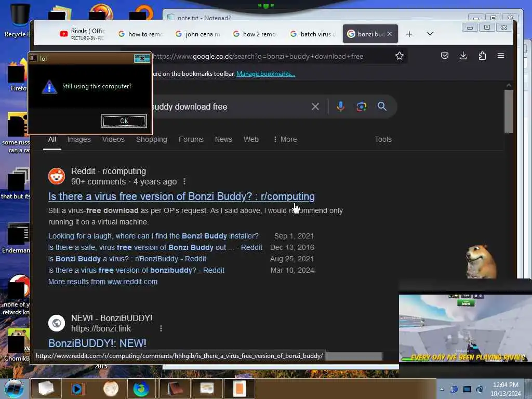The image size is (532, 399).
Task: Click OK in the lol dialog
Action: click(124, 121)
